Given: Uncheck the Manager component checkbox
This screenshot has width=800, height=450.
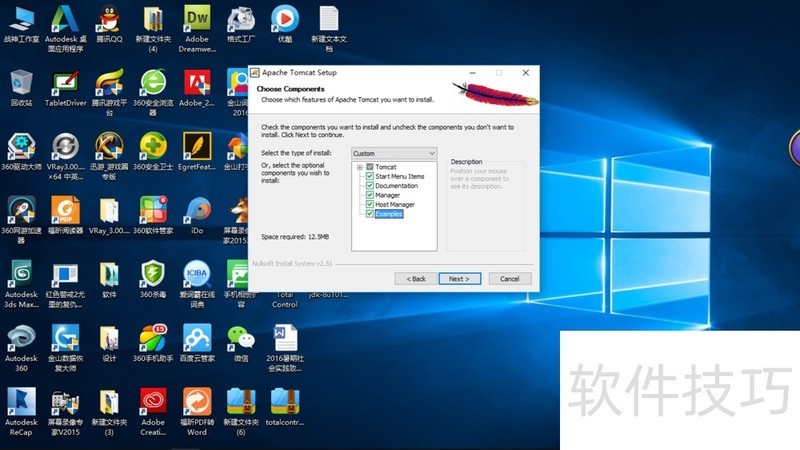Looking at the screenshot, I should (370, 195).
